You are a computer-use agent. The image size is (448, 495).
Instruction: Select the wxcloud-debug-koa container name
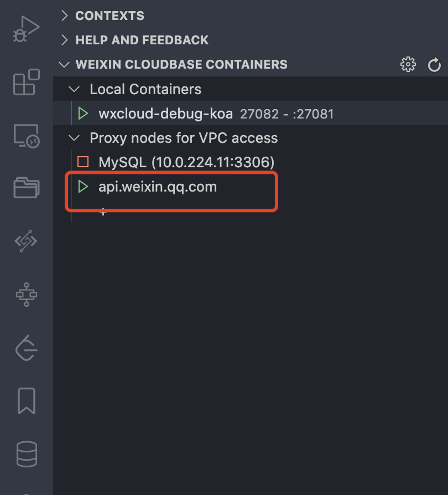(165, 114)
